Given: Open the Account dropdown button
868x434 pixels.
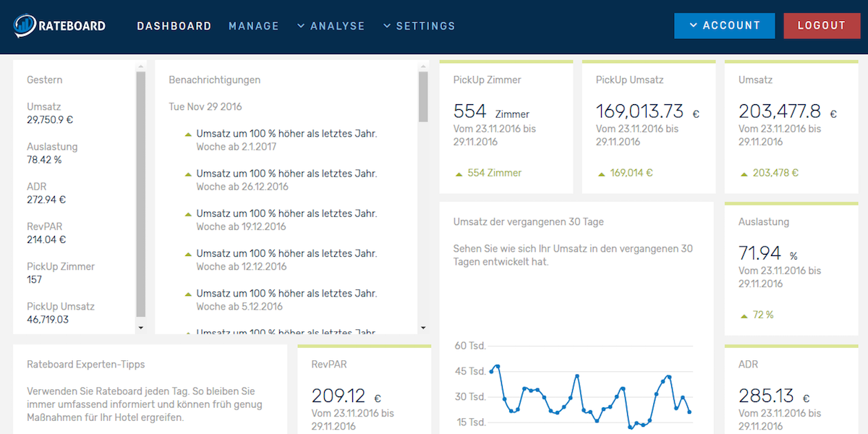Looking at the screenshot, I should [724, 25].
